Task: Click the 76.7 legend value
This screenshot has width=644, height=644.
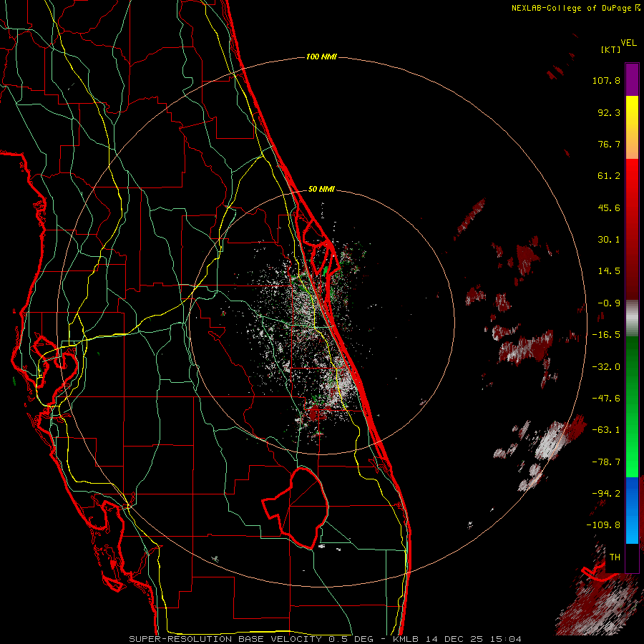Action: coord(609,144)
